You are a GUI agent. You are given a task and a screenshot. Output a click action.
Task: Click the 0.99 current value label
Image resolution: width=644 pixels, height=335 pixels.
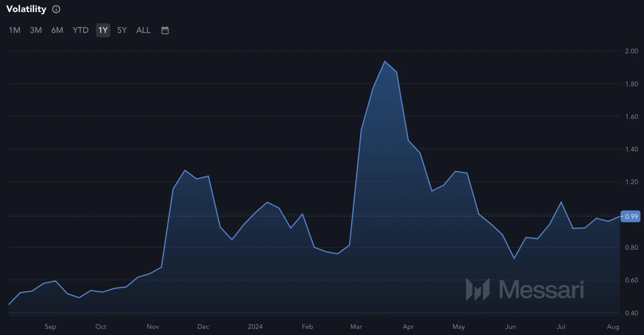click(x=631, y=217)
